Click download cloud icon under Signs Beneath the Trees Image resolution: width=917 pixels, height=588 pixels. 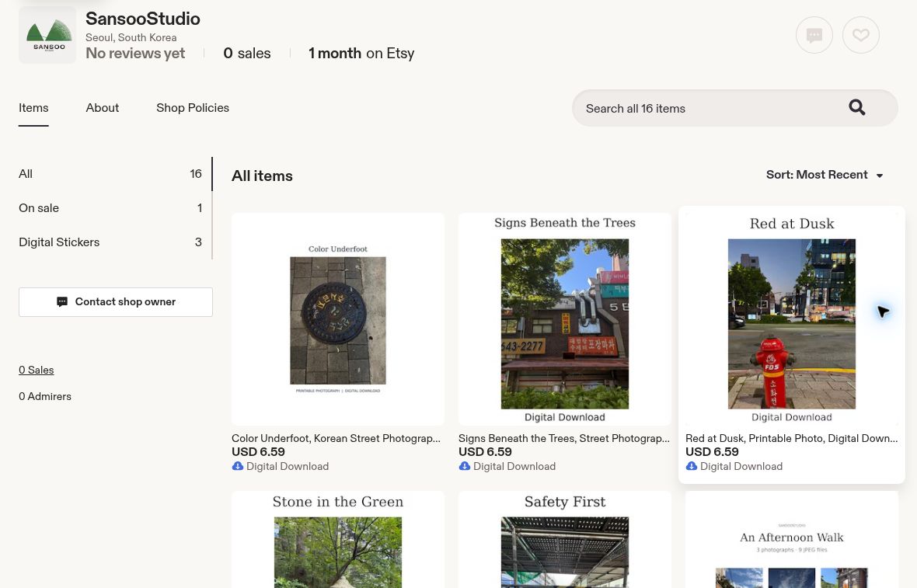(x=465, y=466)
